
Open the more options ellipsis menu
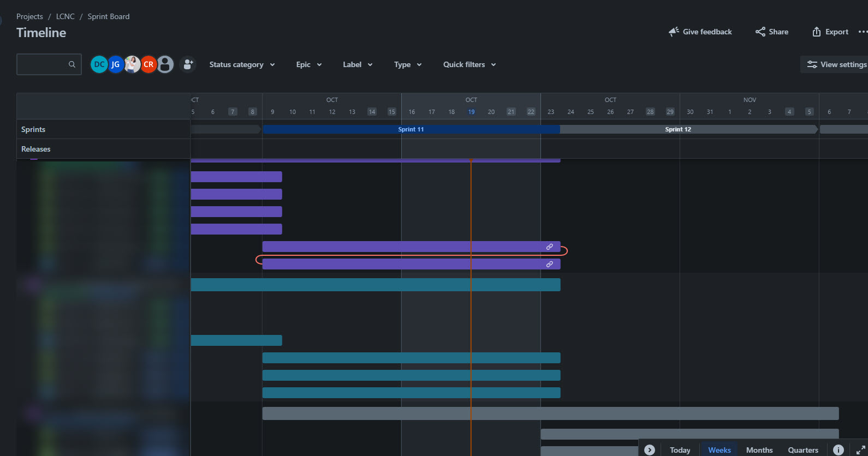click(863, 32)
